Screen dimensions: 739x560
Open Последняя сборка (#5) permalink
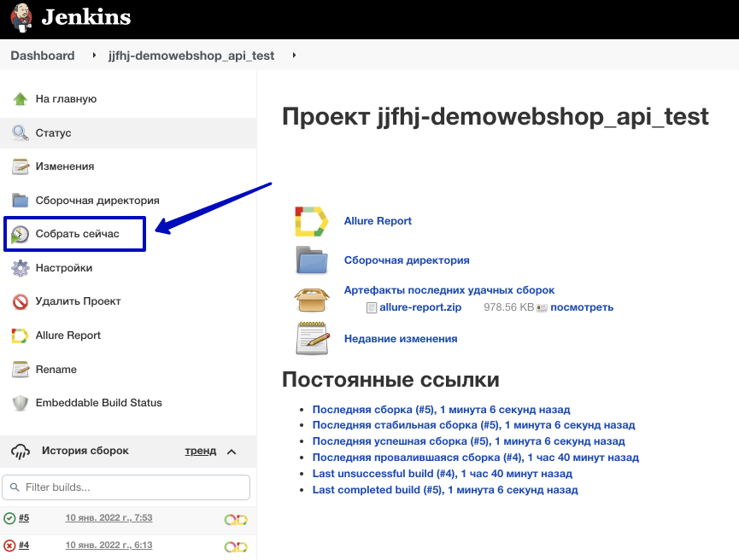tap(441, 409)
